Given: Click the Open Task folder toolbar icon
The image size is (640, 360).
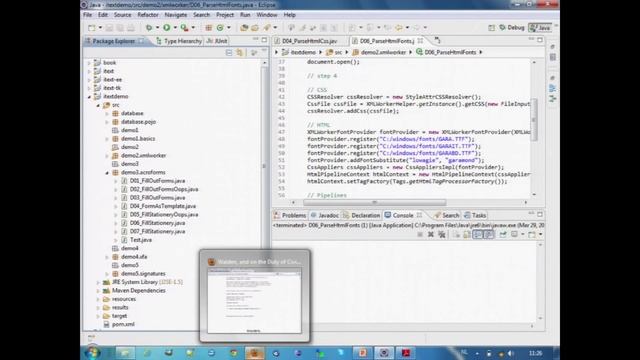Looking at the screenshot, I should click(x=255, y=28).
